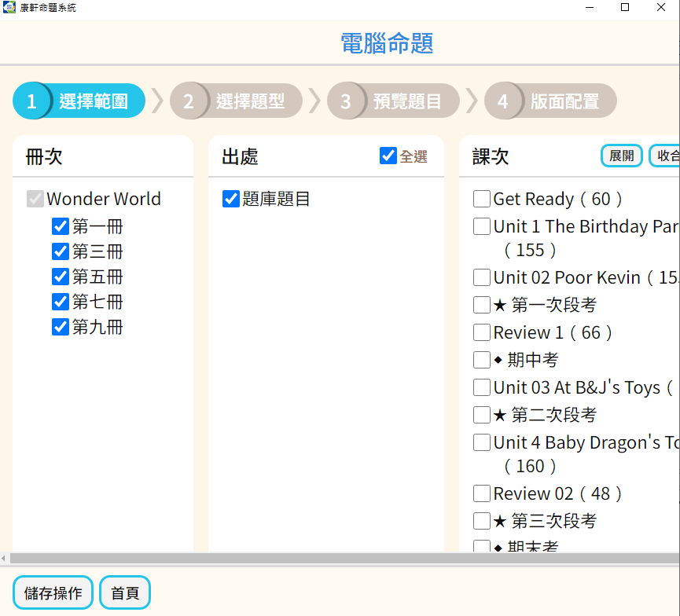680x616 pixels.
Task: Click the (160) count under Unit 4
Action: [x=530, y=467]
